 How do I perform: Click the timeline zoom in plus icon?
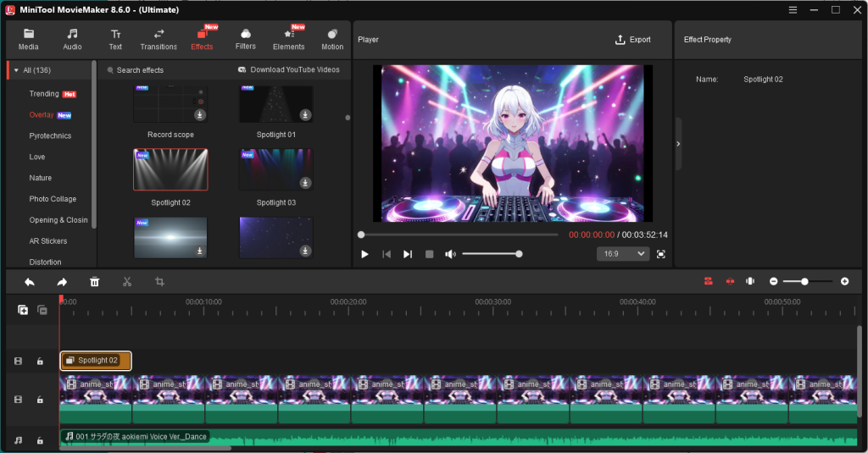tap(844, 281)
